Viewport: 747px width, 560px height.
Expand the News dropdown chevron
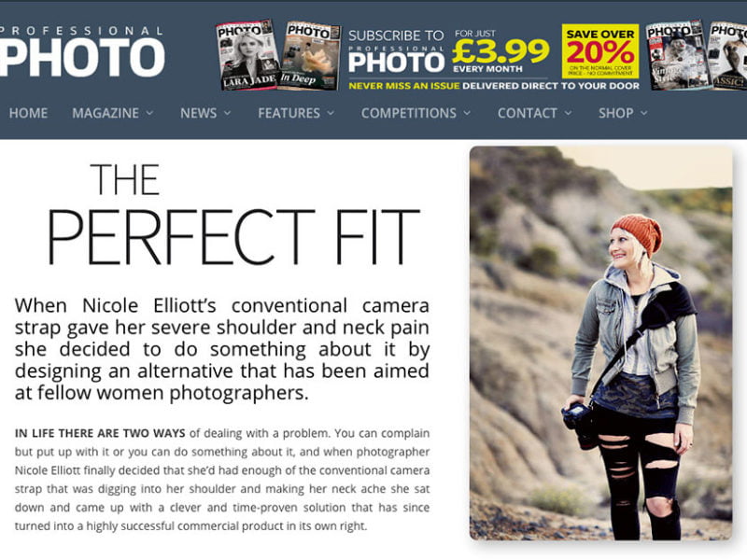(x=227, y=113)
